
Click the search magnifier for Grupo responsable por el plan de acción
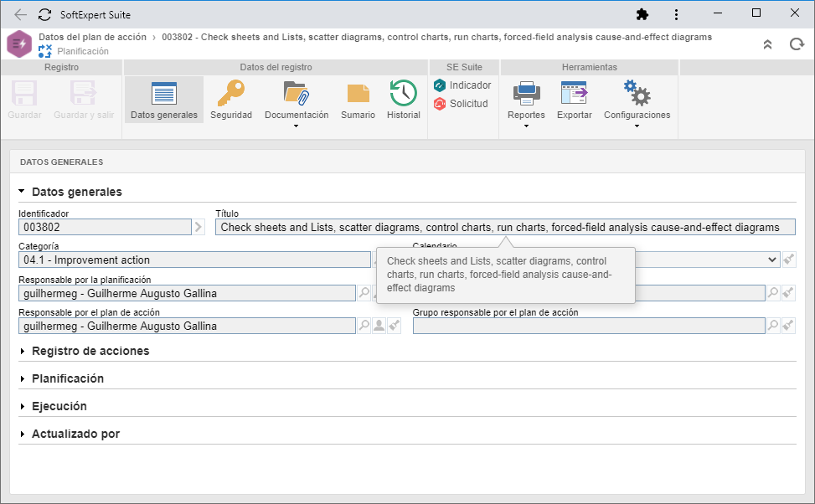pos(773,326)
